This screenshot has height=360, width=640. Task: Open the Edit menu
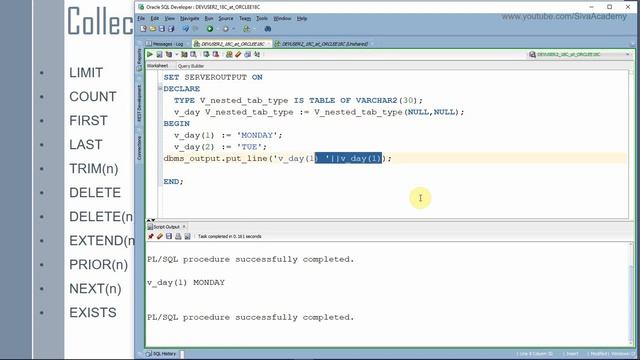(155, 18)
